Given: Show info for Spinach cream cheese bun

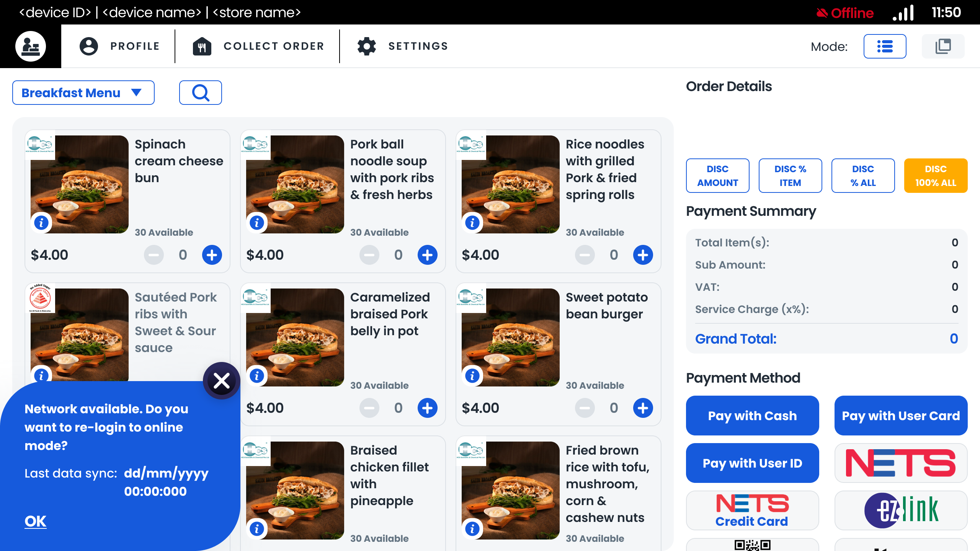Looking at the screenshot, I should pyautogui.click(x=41, y=222).
